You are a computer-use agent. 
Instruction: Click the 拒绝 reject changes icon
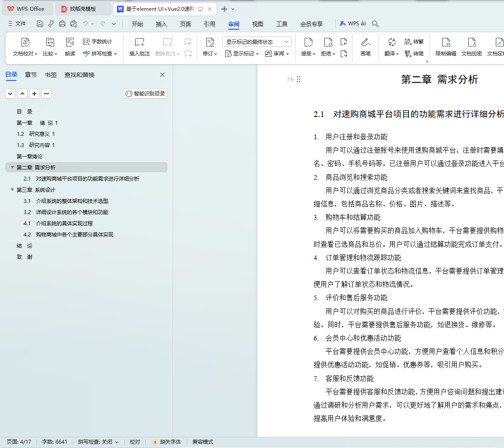[x=328, y=43]
